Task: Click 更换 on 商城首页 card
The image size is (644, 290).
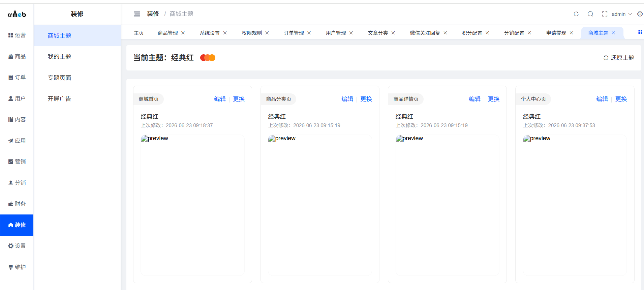Action: pos(239,99)
